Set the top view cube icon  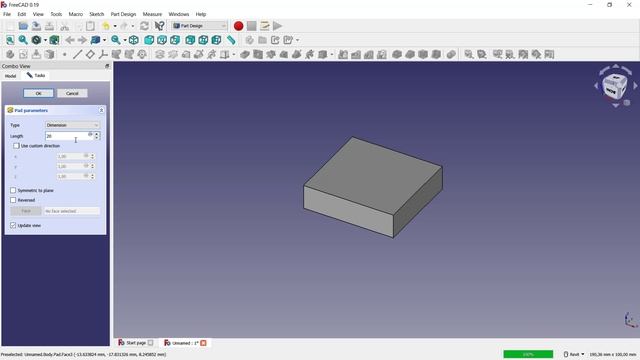[162, 40]
